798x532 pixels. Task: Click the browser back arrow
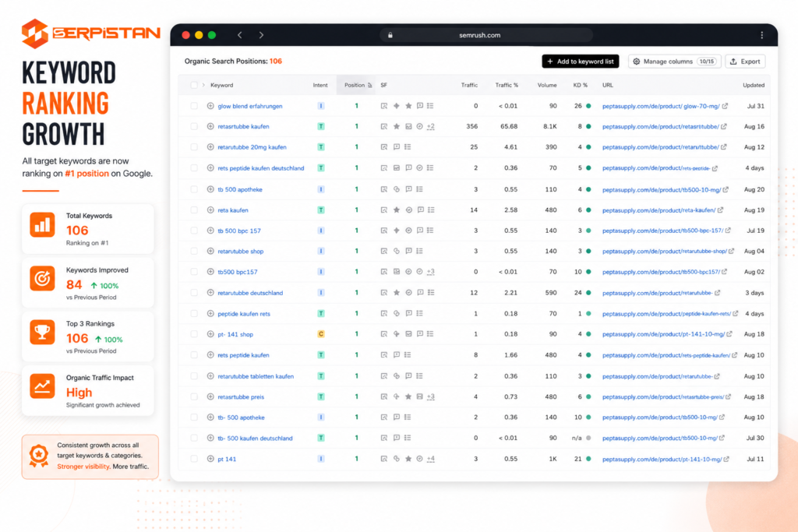pos(240,35)
